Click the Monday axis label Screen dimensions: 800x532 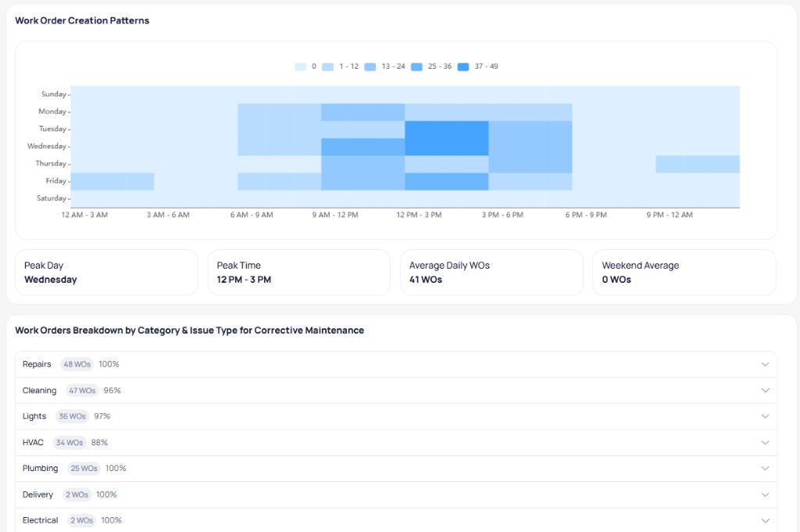[x=52, y=111]
